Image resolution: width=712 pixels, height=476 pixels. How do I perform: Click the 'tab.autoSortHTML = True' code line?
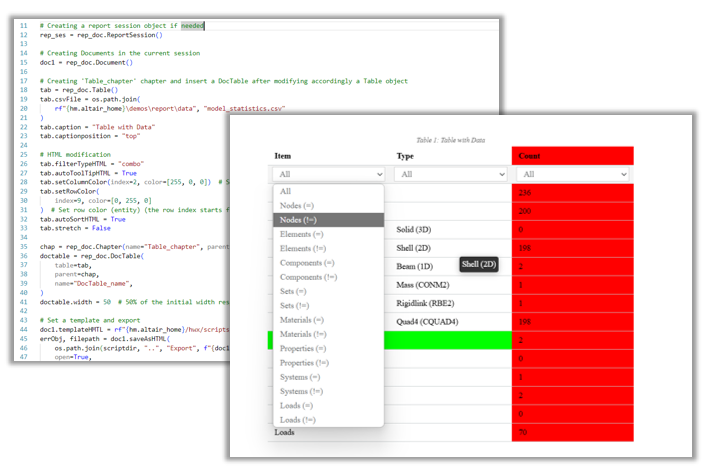pyautogui.click(x=82, y=219)
